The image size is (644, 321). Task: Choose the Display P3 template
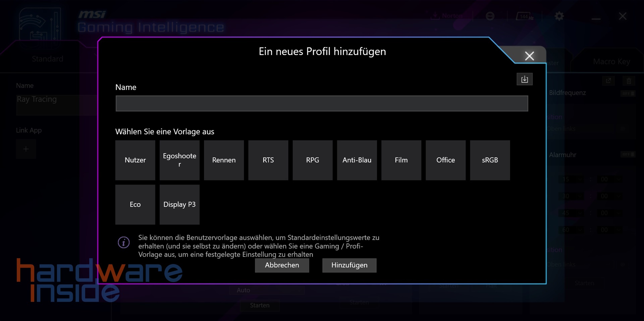coord(179,204)
